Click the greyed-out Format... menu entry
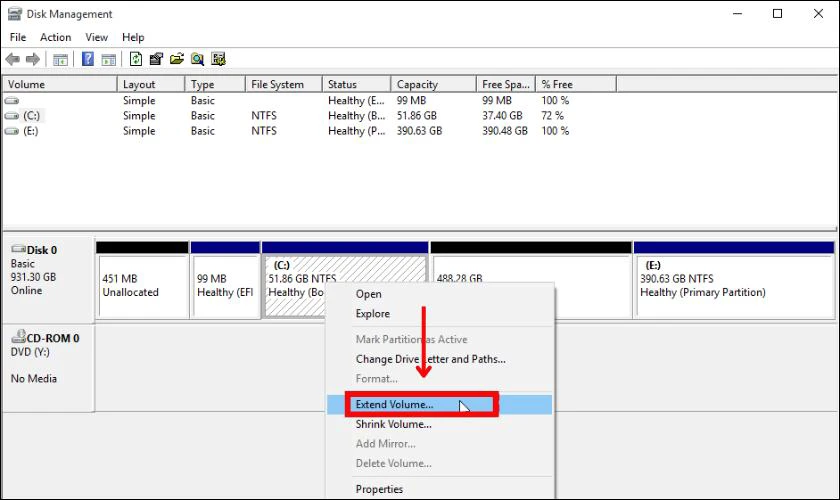The height and width of the screenshot is (500, 840). [439, 379]
